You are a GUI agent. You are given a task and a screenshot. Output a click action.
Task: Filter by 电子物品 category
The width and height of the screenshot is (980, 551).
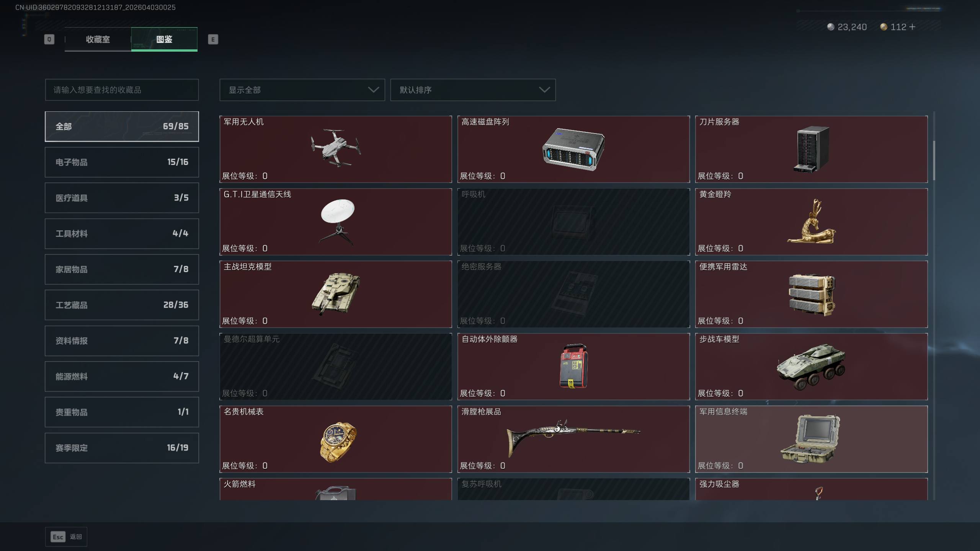[122, 162]
